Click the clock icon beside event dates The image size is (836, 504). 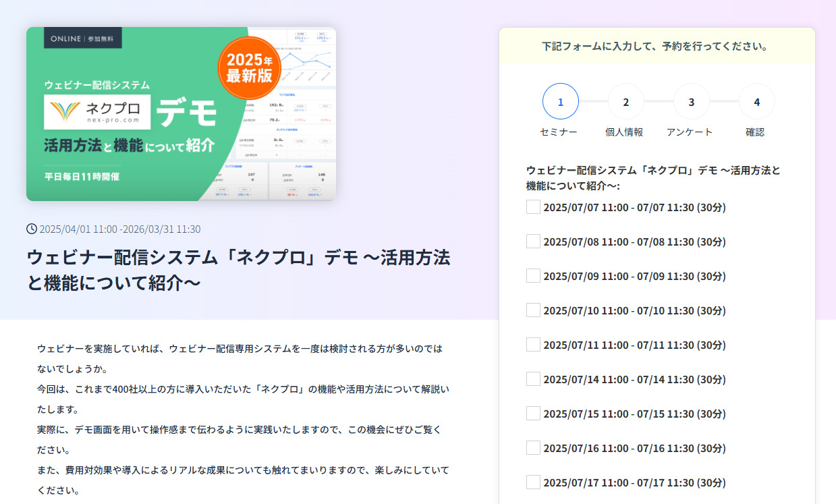tap(32, 229)
